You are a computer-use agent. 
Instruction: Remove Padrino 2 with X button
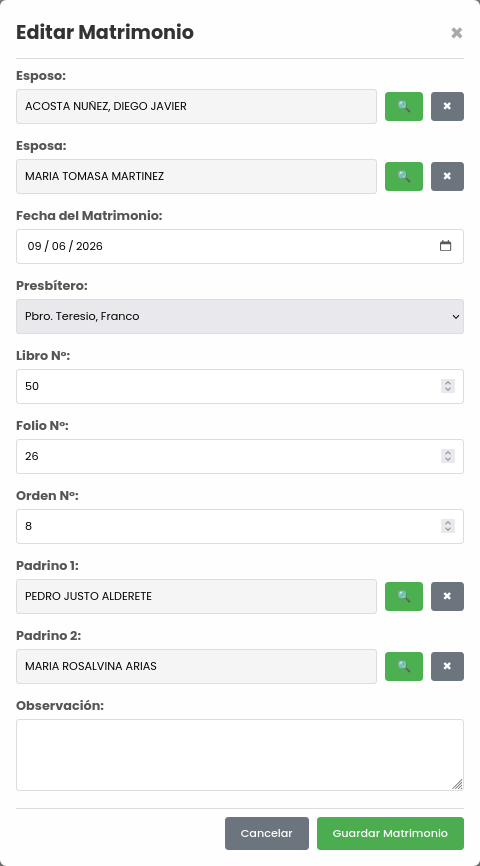(447, 666)
